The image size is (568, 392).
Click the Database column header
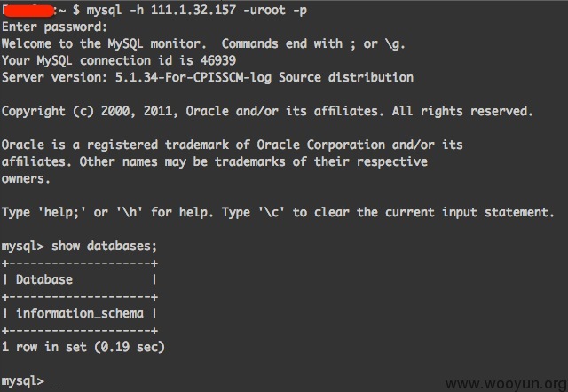(44, 279)
